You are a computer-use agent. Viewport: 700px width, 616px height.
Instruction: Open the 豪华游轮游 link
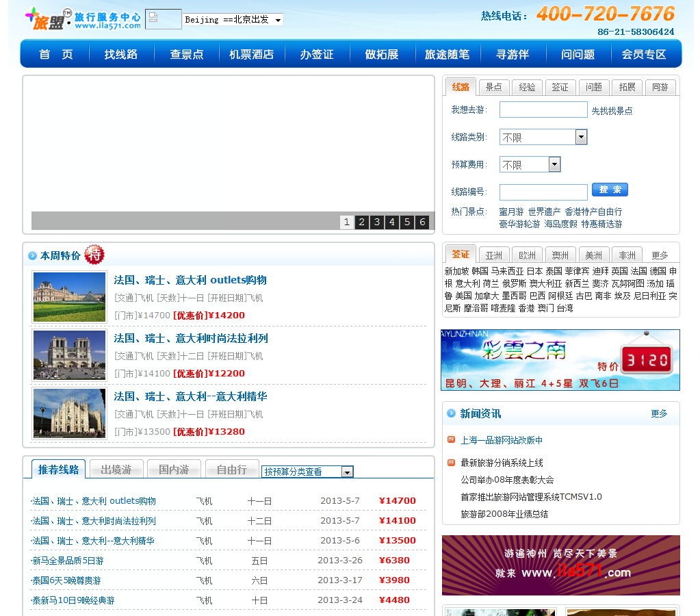pyautogui.click(x=519, y=224)
